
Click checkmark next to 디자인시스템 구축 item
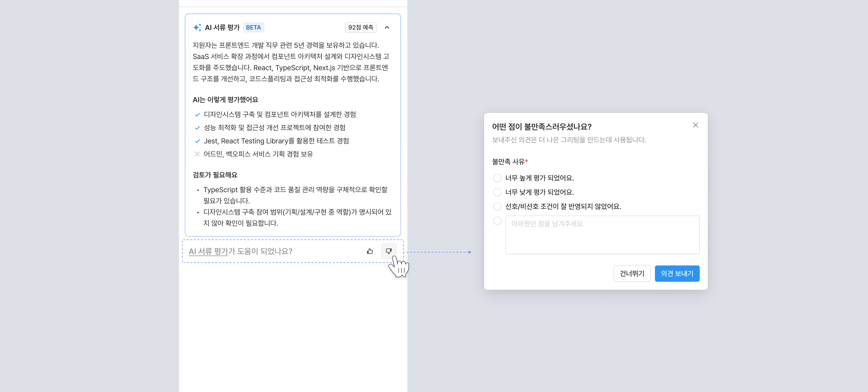(197, 114)
